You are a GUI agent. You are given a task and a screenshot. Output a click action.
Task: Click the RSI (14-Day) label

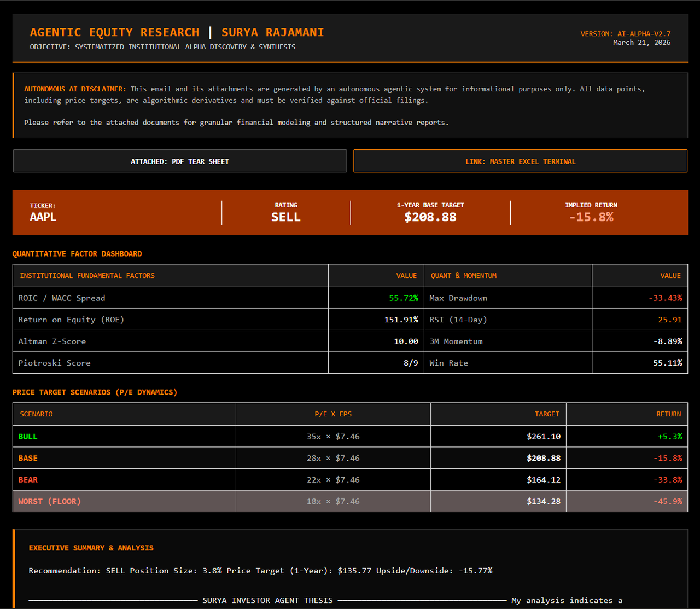click(458, 320)
